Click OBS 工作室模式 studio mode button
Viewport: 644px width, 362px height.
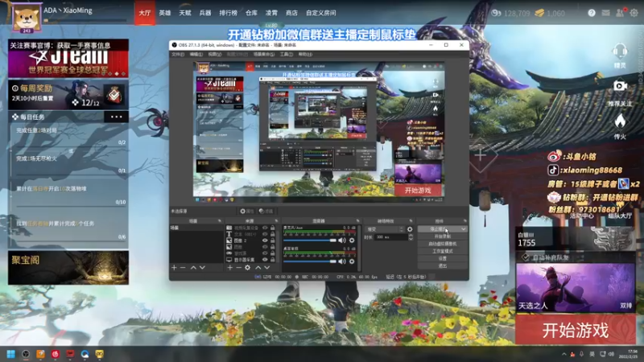(442, 251)
